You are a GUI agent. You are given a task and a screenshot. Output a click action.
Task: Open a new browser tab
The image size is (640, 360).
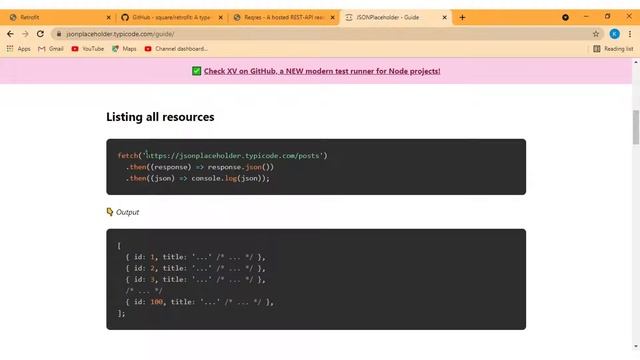462,18
